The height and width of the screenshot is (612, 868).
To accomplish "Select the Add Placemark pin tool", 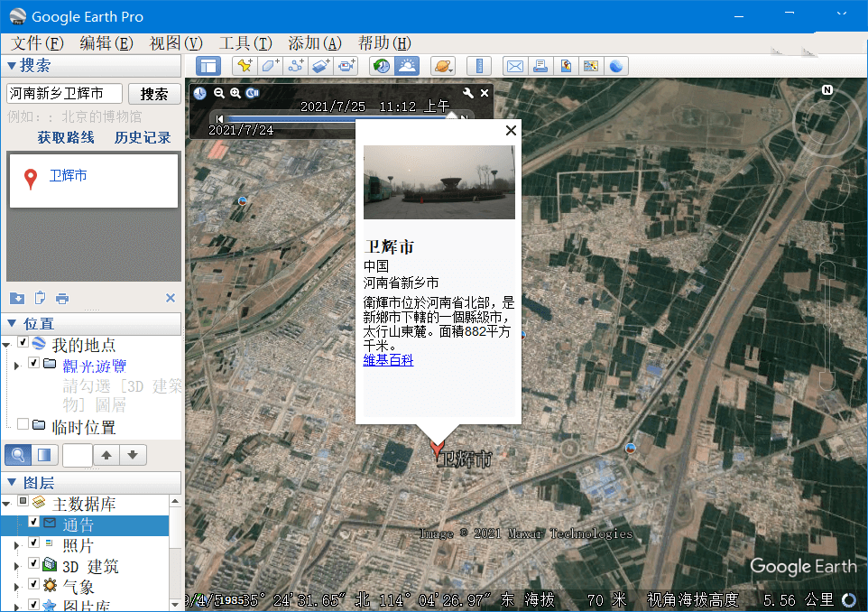I will (x=245, y=66).
